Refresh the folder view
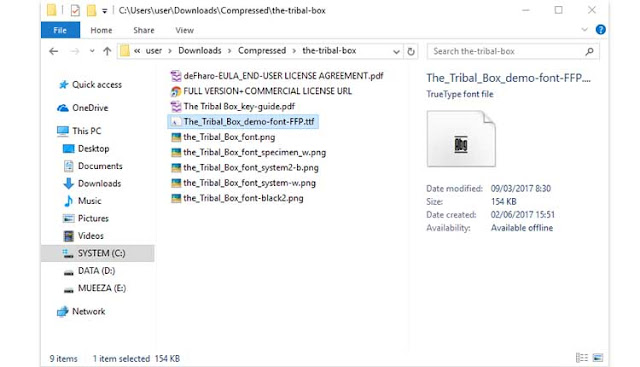 (x=411, y=51)
